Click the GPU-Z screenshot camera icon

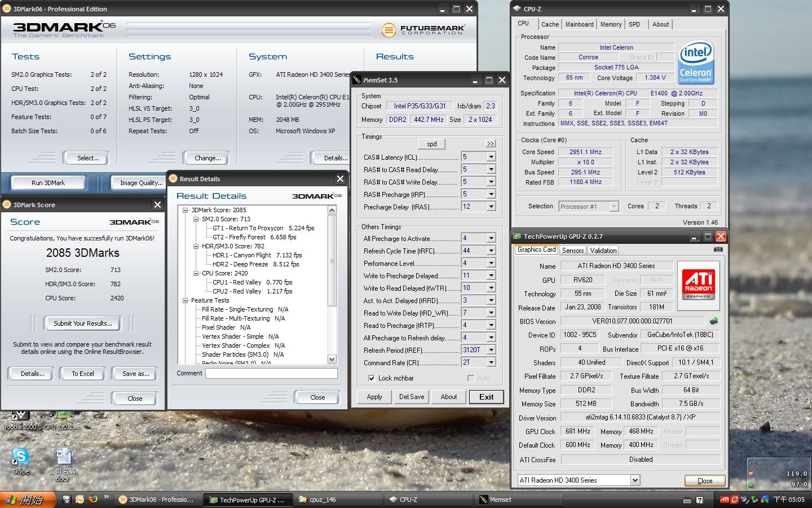pos(718,249)
